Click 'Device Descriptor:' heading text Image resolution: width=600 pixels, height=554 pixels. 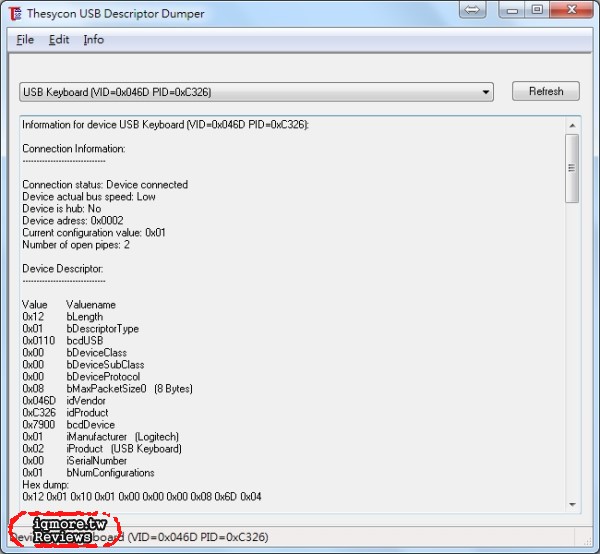63,269
